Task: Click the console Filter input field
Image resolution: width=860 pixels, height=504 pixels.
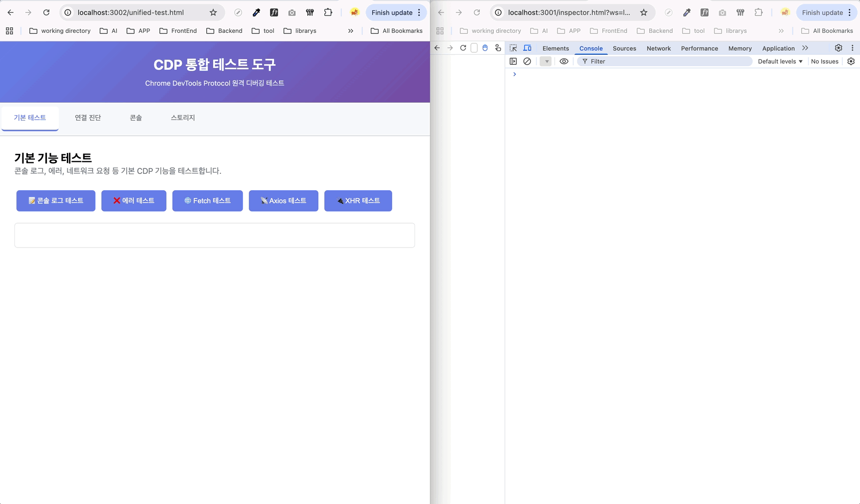Action: click(x=668, y=61)
